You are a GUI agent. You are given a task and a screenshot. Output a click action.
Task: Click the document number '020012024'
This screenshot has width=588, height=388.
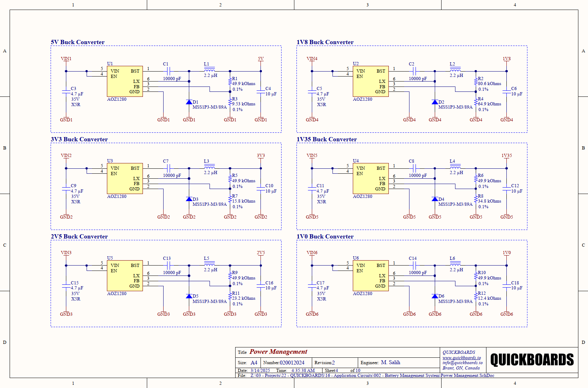click(292, 363)
